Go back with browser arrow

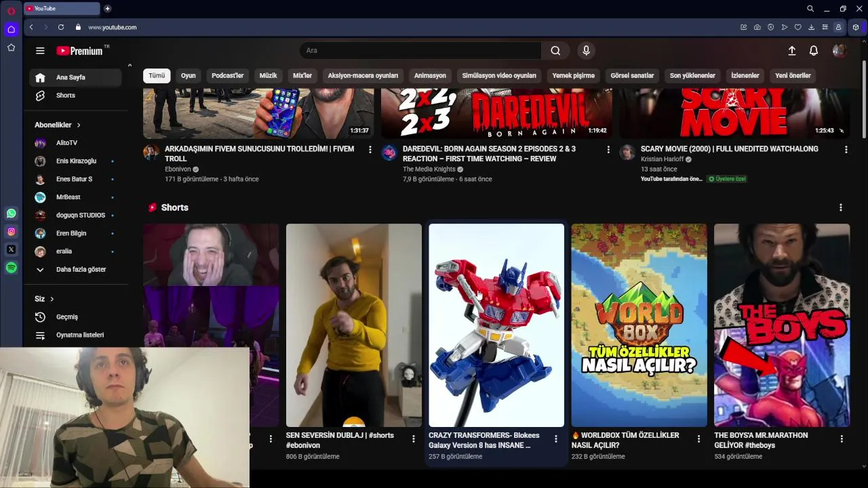[x=31, y=27]
